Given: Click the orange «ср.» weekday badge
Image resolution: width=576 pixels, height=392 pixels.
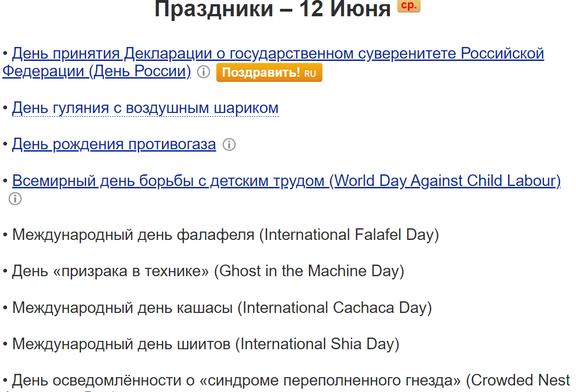Looking at the screenshot, I should pyautogui.click(x=409, y=6).
